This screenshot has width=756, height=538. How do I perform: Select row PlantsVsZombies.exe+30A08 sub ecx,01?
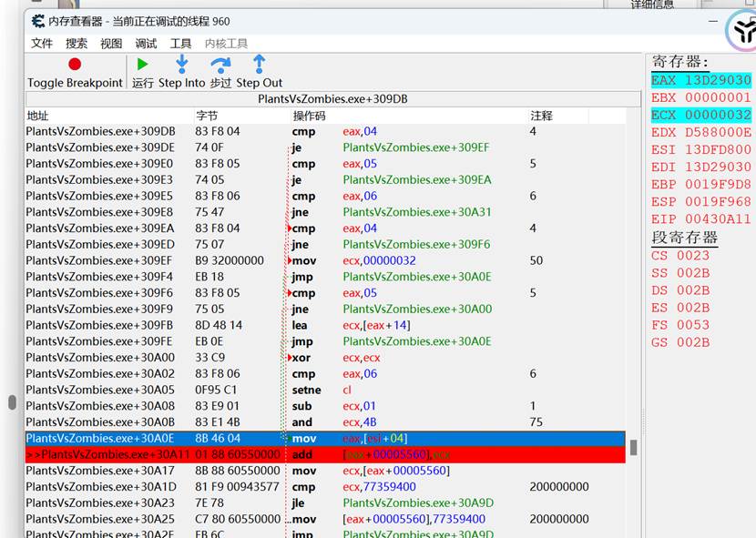point(325,406)
